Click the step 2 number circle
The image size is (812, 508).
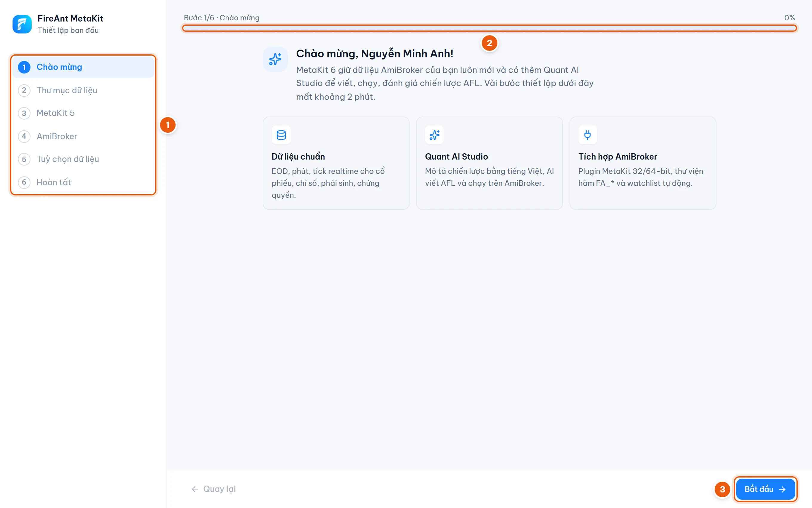pyautogui.click(x=24, y=90)
